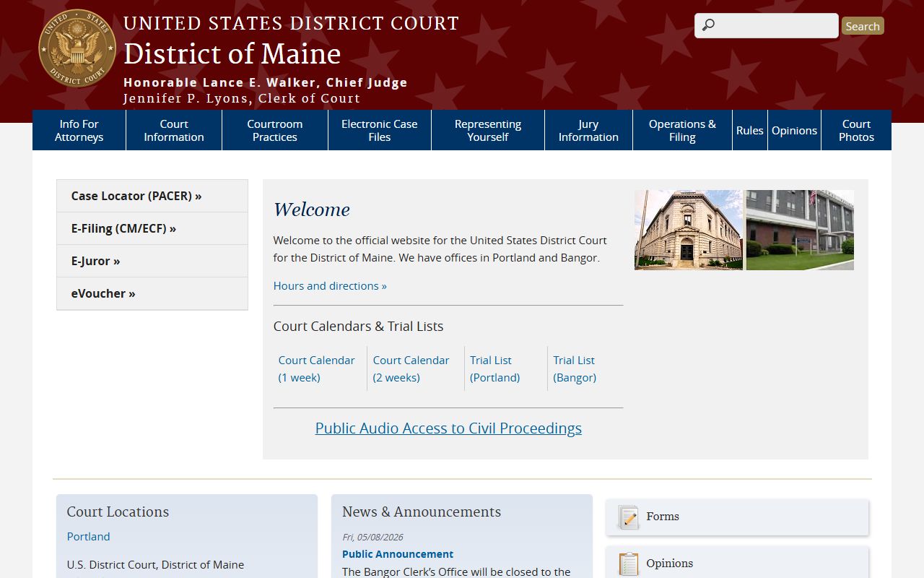Click the brick courthouse photo
924x578 pixels.
coord(800,230)
